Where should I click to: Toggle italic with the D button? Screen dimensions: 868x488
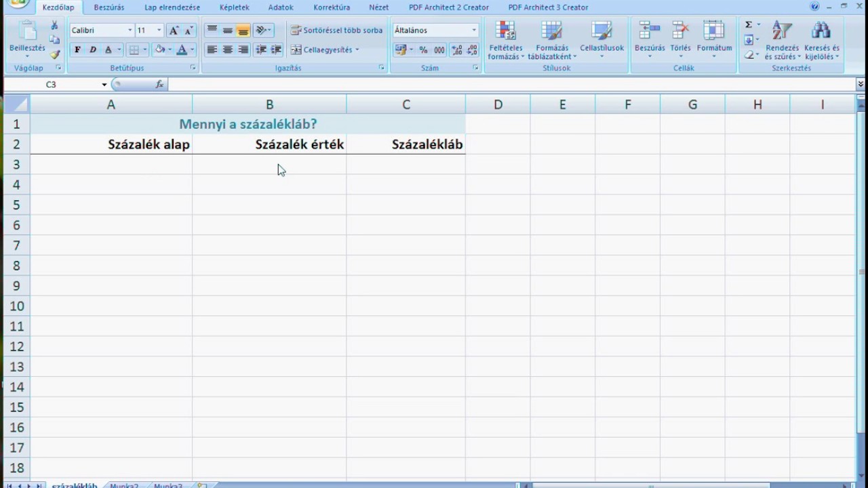pos(93,49)
